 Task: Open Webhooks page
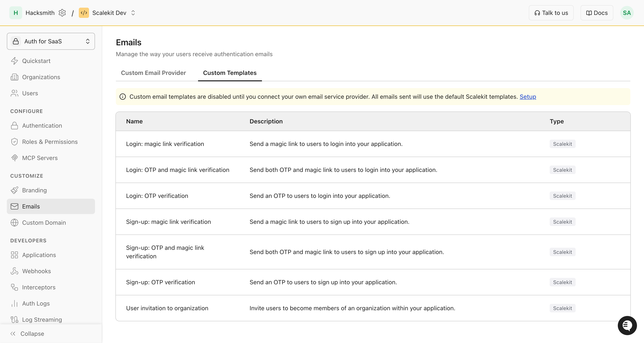51,271
